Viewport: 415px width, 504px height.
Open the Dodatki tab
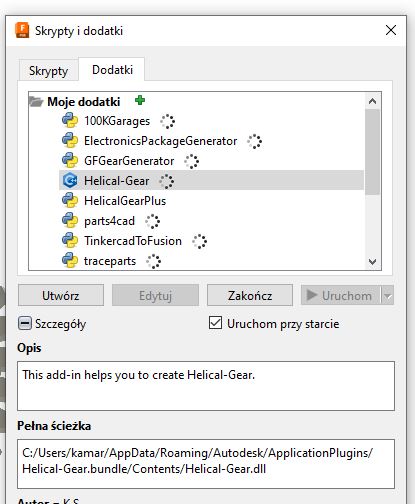(x=112, y=70)
